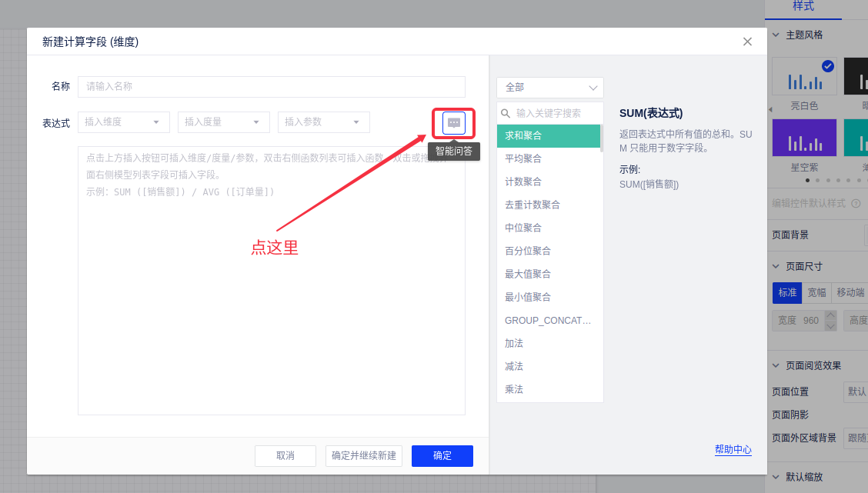
Task: Open the 插入度量 dropdown
Action: click(223, 122)
